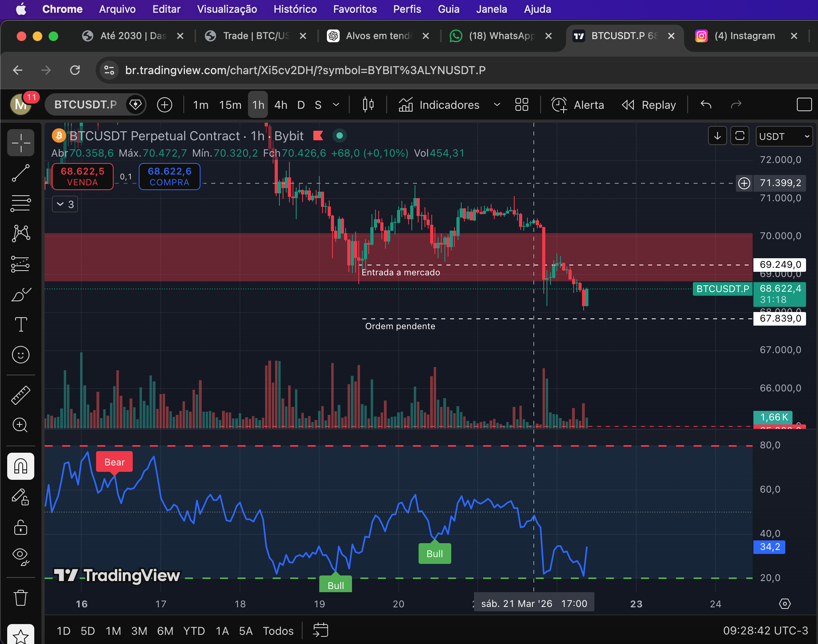Open the go-to-date calendar icon
The image size is (818, 644).
tap(320, 630)
